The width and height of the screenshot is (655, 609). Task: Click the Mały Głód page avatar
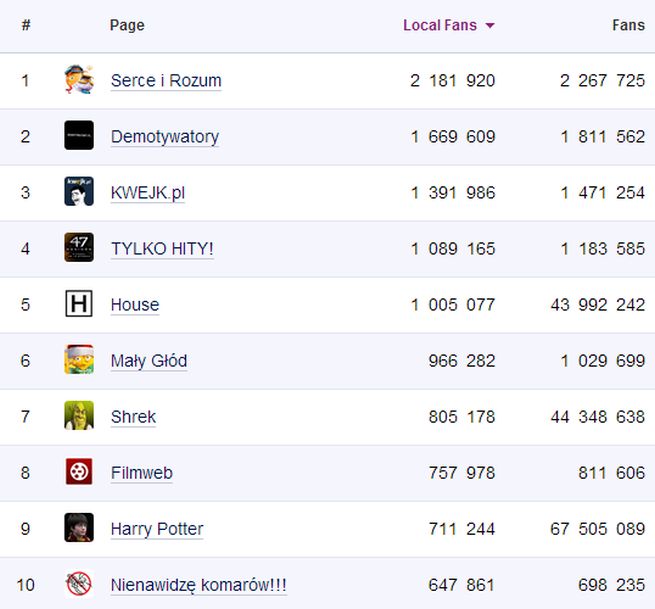[79, 360]
